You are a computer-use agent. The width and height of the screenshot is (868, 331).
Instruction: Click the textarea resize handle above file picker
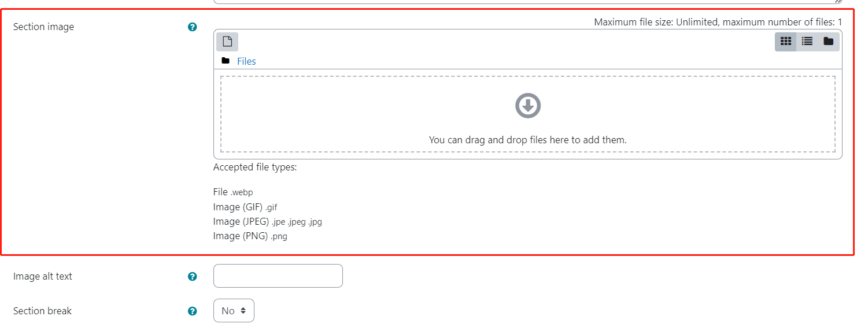pos(839,2)
